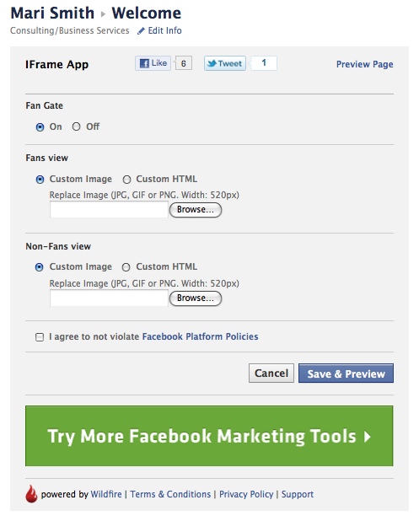419x532 pixels.
Task: Cancel the IFrame App changes
Action: pyautogui.click(x=271, y=373)
